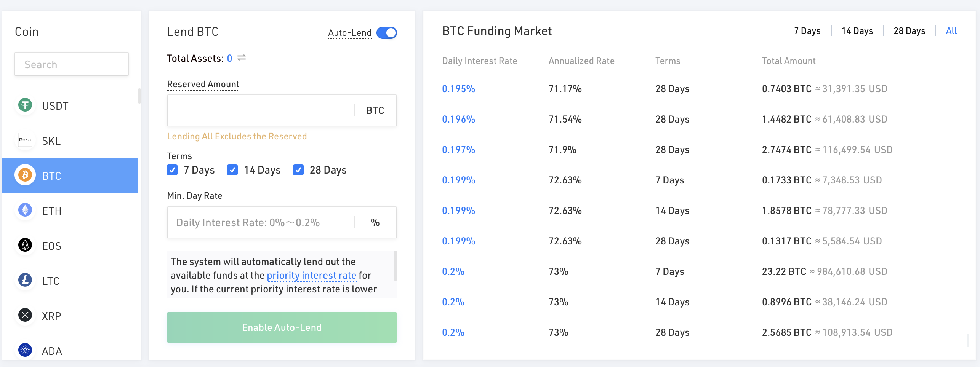Viewport: 980px width, 367px height.
Task: Open the priority interest rate link
Action: [x=311, y=275]
